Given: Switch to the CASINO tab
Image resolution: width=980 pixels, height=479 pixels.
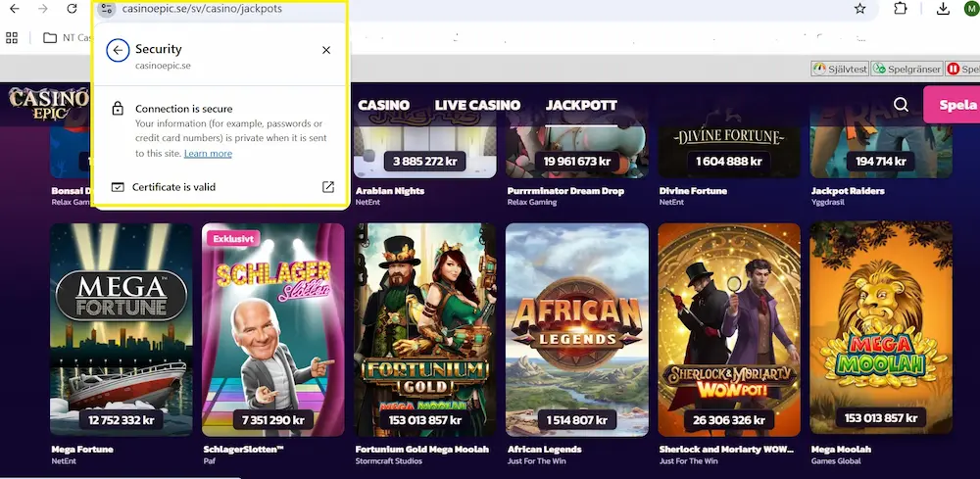Looking at the screenshot, I should (x=384, y=105).
